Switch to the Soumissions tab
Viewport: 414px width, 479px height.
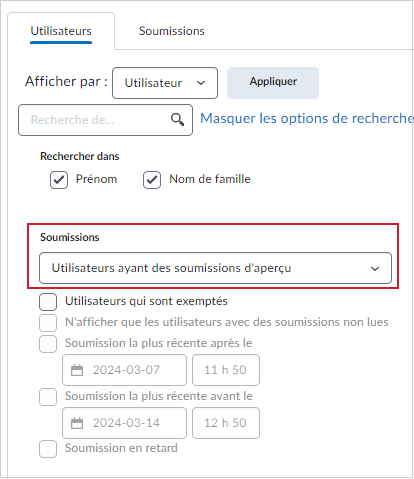172,31
